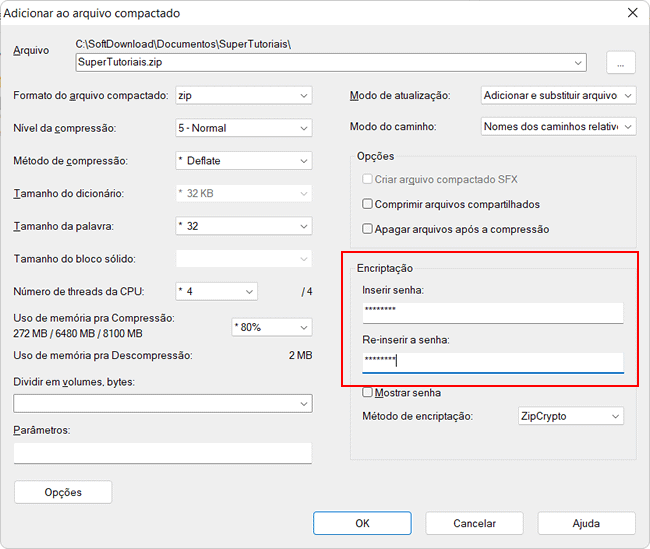Viewport: 650px width, 549px height.
Task: Click the Inserir senha password field
Action: (x=492, y=313)
